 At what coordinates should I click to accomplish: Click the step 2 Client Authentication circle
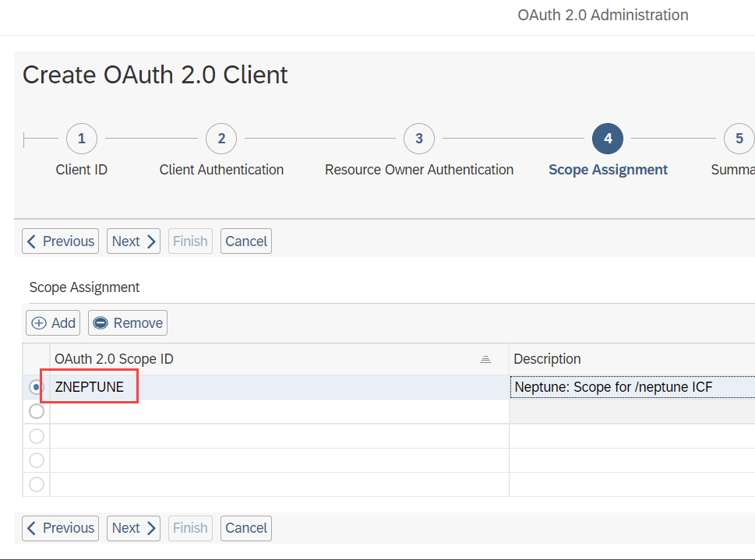pos(221,138)
